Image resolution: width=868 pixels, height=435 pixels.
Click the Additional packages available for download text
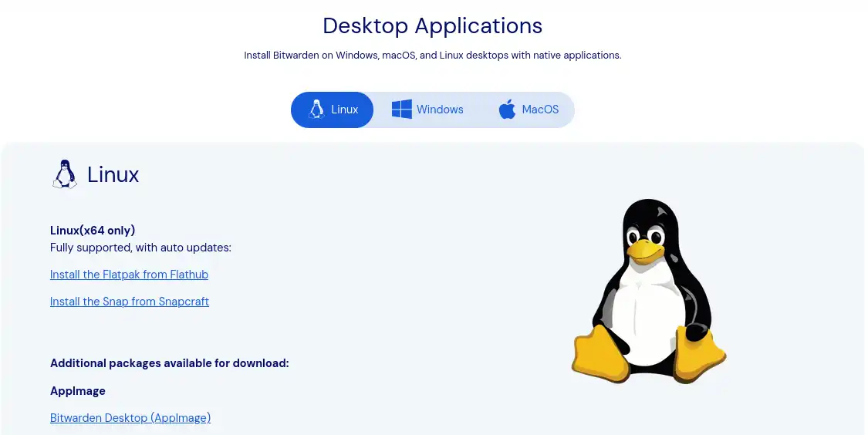(169, 363)
